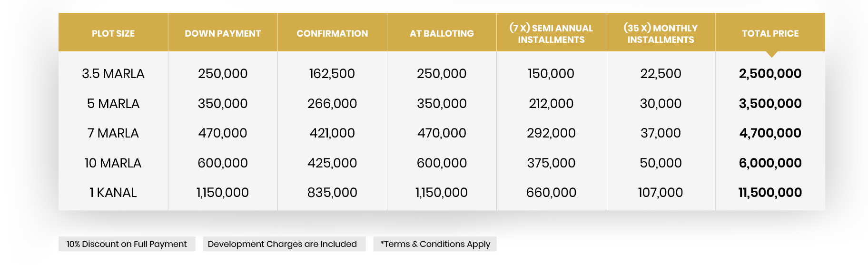This screenshot has height=265, width=868.
Task: Select the Confirmation column header
Action: [x=332, y=33]
